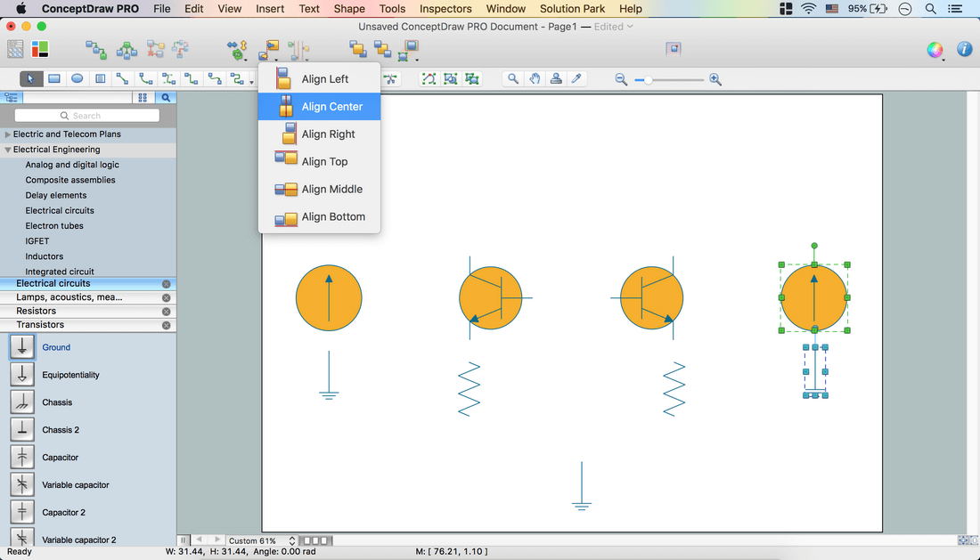Select the Inductors library item
This screenshot has height=560, width=980.
tap(45, 256)
